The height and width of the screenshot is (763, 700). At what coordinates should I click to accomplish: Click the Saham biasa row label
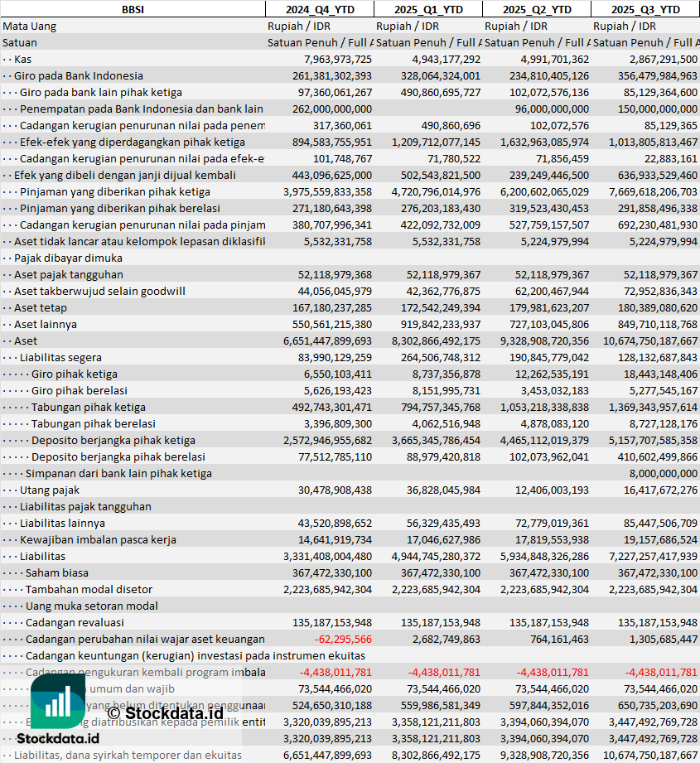[x=57, y=572]
